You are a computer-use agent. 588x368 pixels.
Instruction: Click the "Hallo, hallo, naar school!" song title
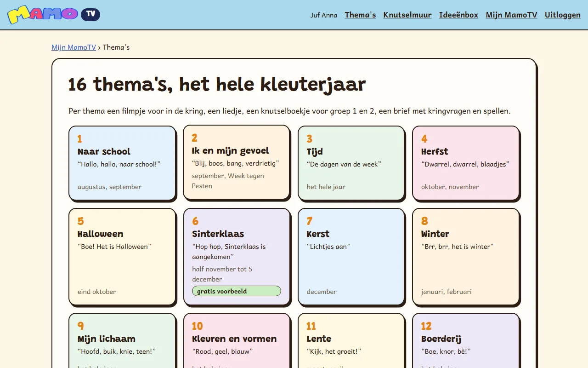click(x=119, y=164)
